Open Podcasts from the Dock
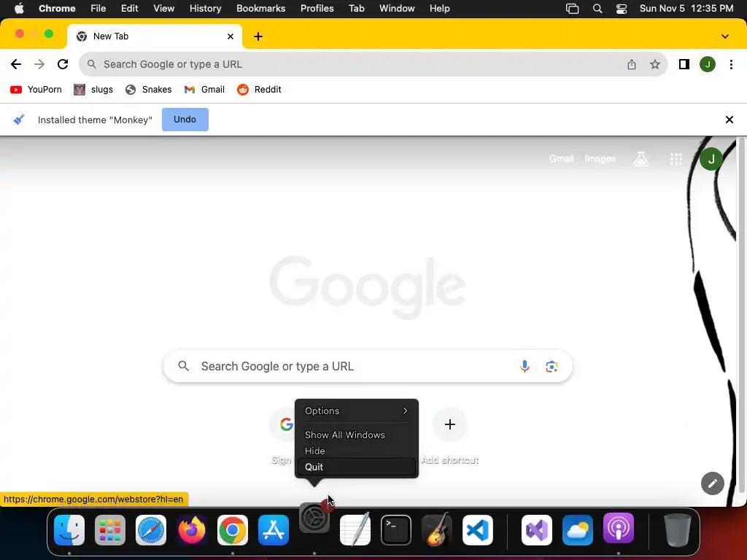 (619, 529)
